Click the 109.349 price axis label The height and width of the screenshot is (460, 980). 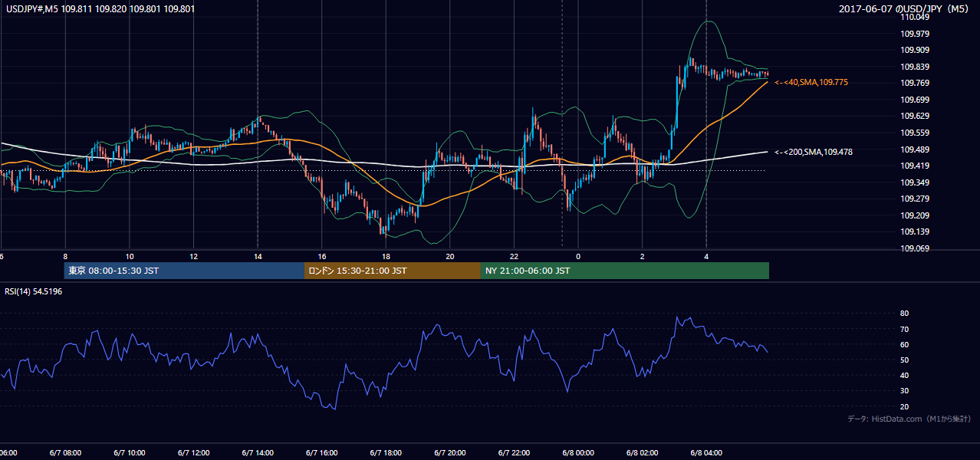916,182
